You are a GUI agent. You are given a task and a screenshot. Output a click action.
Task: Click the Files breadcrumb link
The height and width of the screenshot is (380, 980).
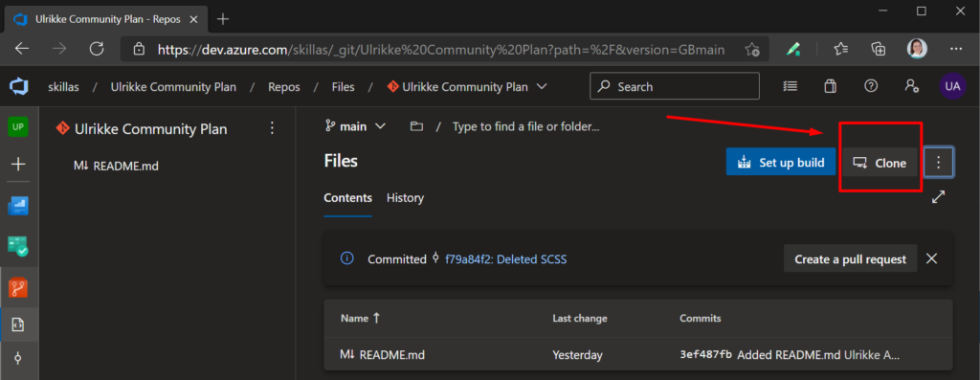(344, 87)
